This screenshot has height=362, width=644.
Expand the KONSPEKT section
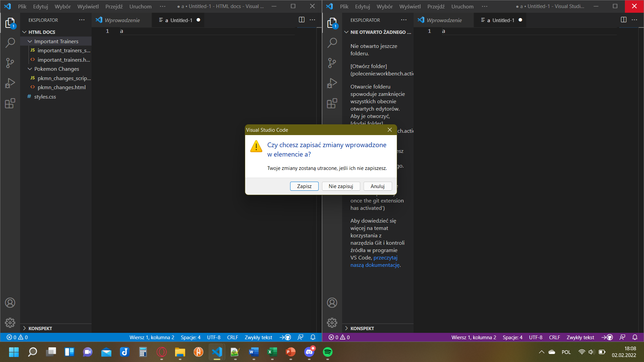point(40,328)
